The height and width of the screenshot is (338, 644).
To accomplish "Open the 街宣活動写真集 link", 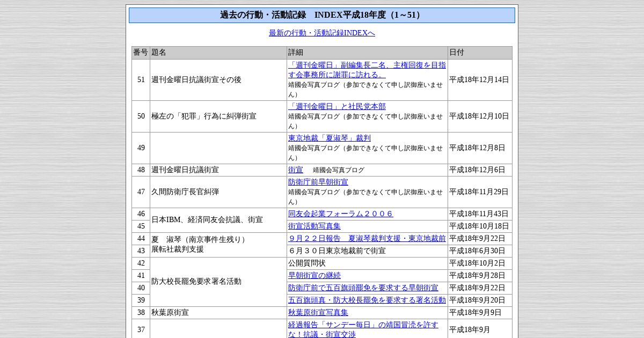I will click(x=314, y=226).
